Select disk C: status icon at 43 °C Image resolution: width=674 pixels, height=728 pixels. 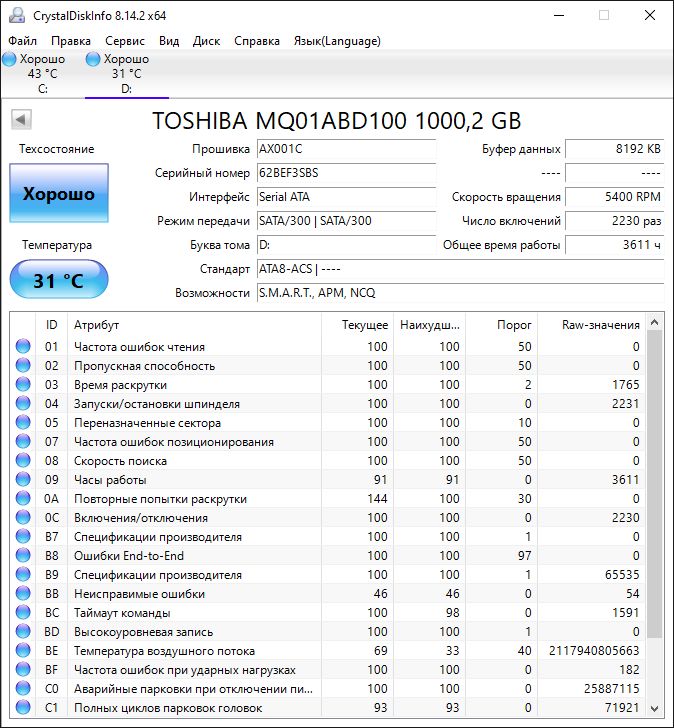10,60
